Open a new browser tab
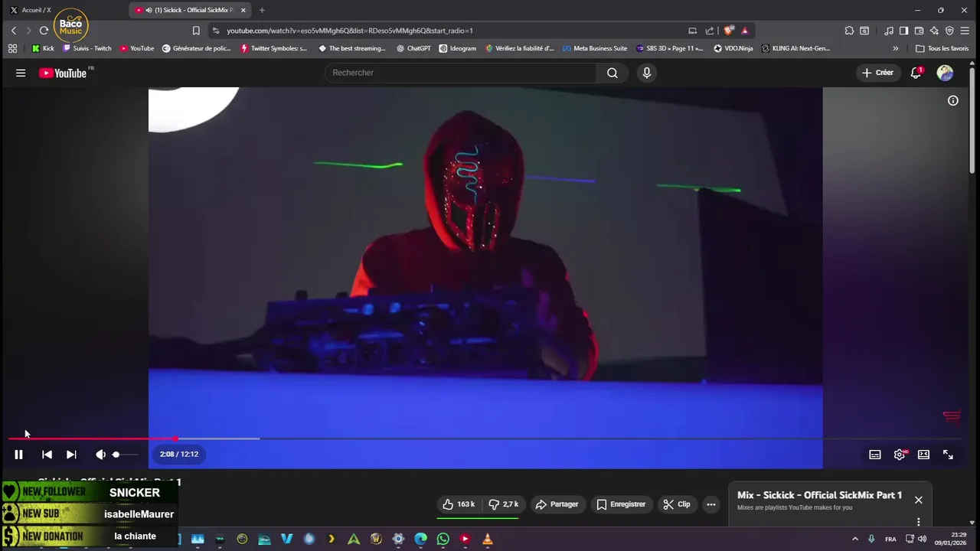Image resolution: width=980 pixels, height=551 pixels. coord(262,10)
